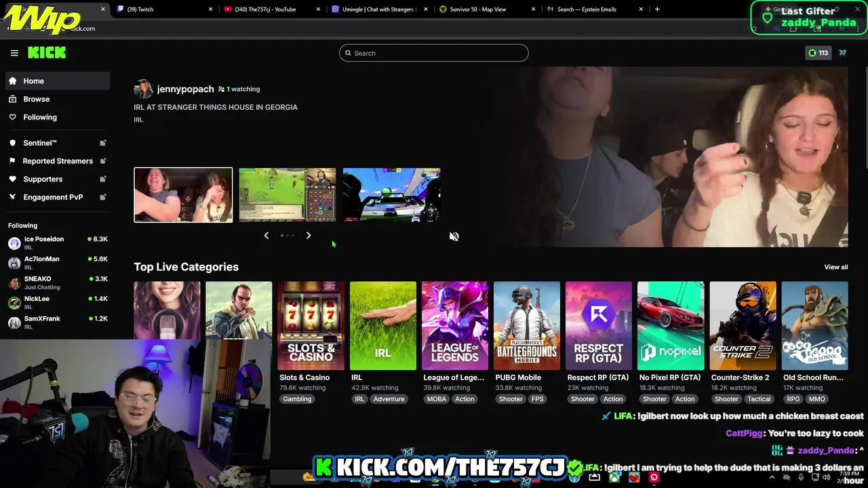Unmute the featured stream preview
The height and width of the screenshot is (488, 868).
click(454, 237)
